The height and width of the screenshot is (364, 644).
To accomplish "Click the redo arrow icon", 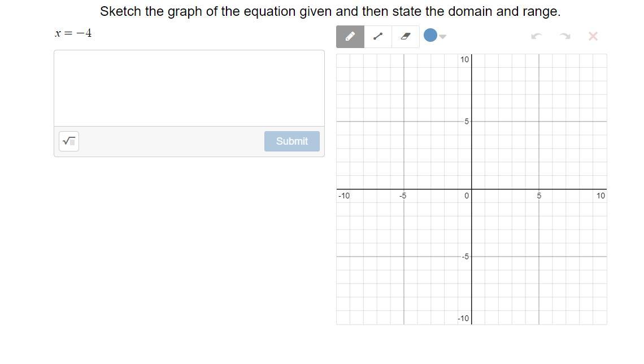I will [x=564, y=37].
